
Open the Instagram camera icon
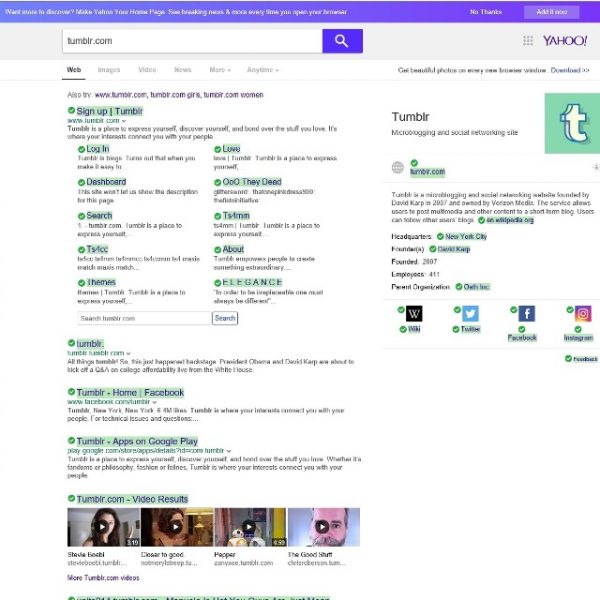coord(583,313)
